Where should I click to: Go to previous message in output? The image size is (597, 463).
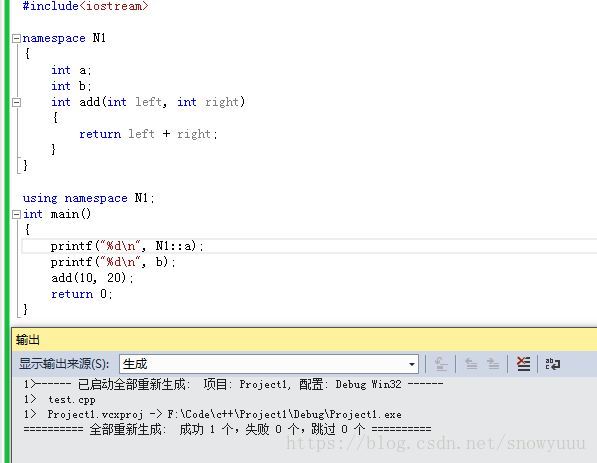(x=471, y=364)
